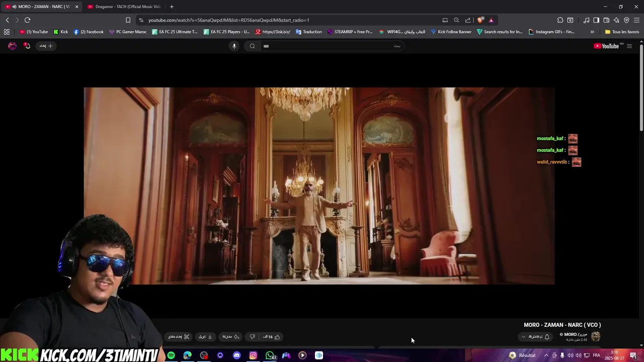Open the Tous les favoris folder

pos(622,32)
